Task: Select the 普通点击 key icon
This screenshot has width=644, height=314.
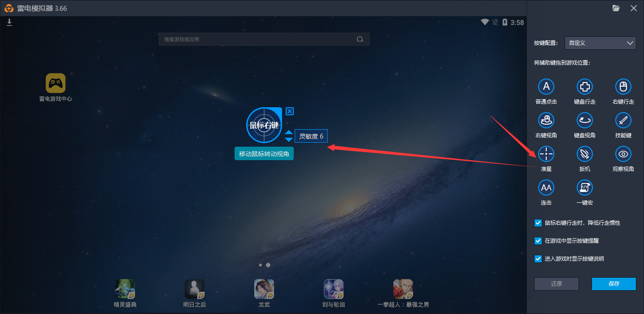Action: [x=546, y=87]
